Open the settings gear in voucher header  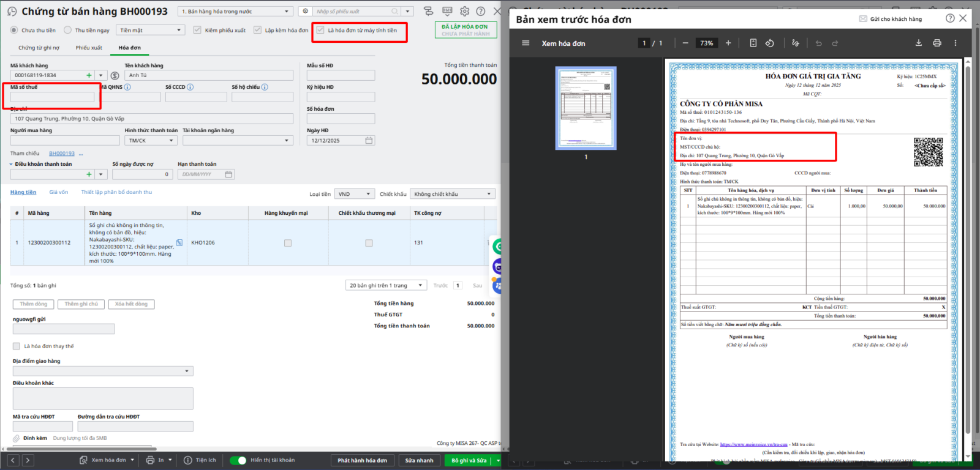(465, 11)
